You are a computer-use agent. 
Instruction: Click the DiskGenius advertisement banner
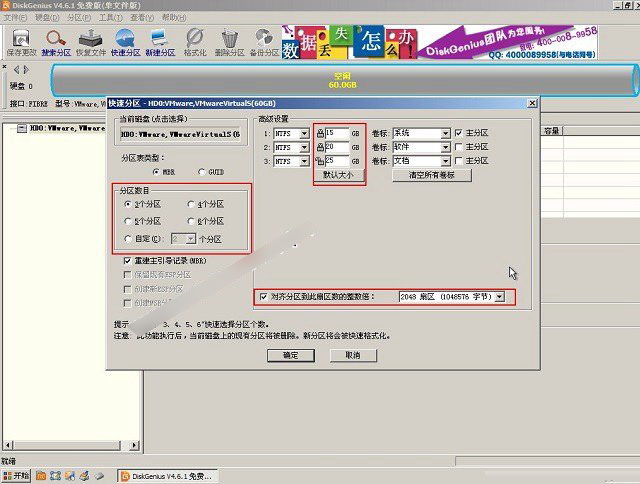click(439, 42)
